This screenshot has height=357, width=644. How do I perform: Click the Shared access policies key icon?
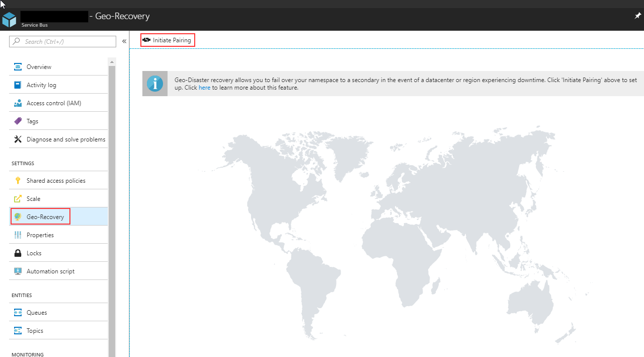[x=18, y=180]
